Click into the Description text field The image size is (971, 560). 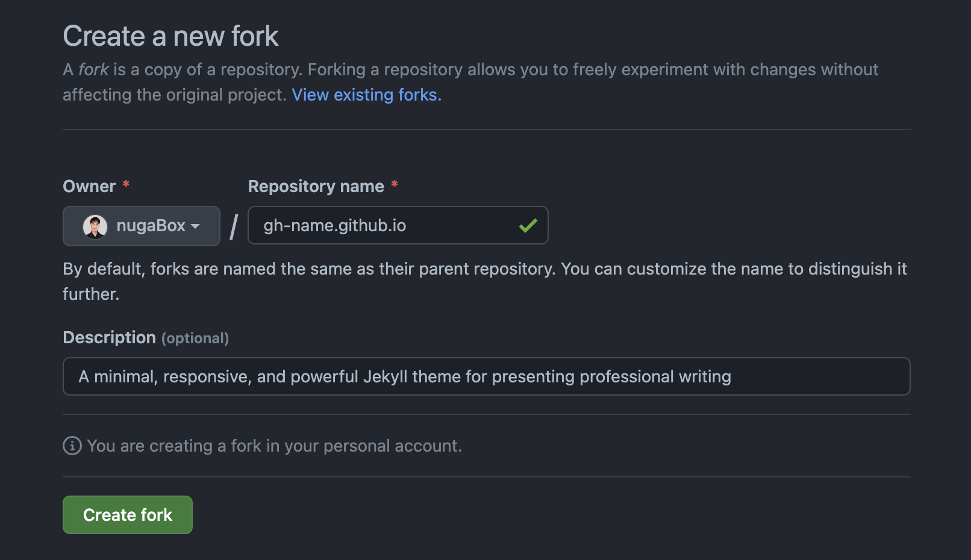click(485, 376)
